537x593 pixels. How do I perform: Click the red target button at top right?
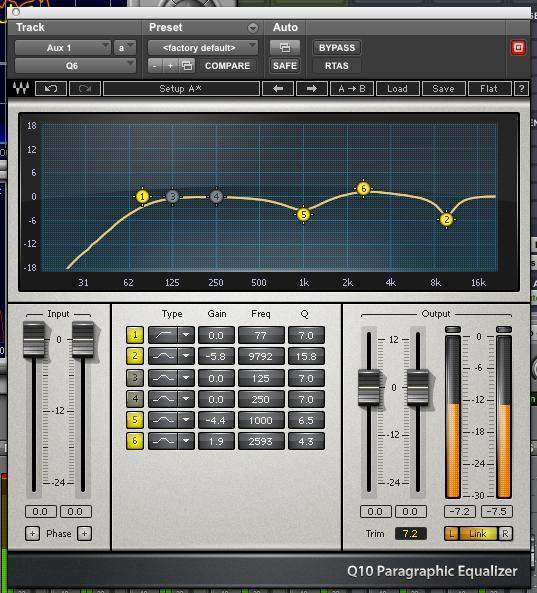(x=518, y=48)
